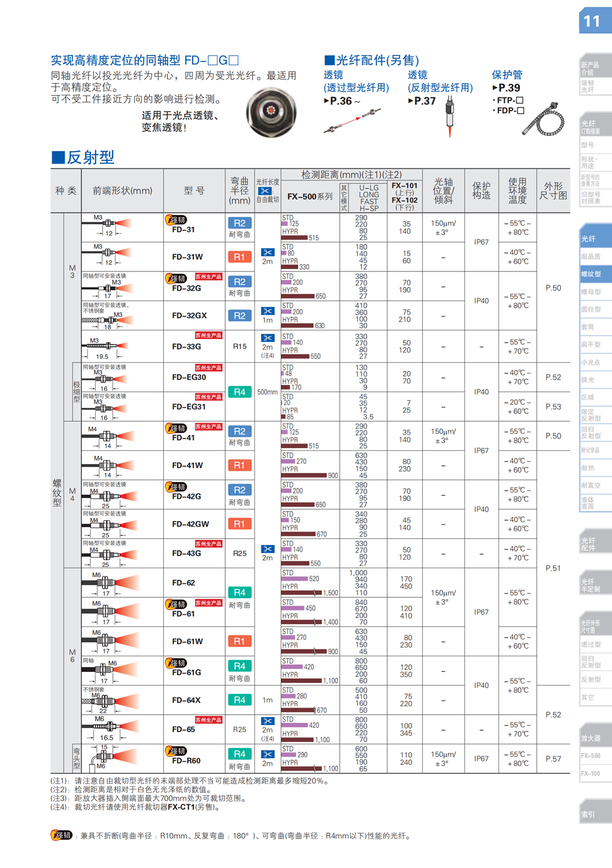The height and width of the screenshot is (868, 612).
Task: Click the scissors icon in the 光纤长度 header
Action: click(x=265, y=191)
